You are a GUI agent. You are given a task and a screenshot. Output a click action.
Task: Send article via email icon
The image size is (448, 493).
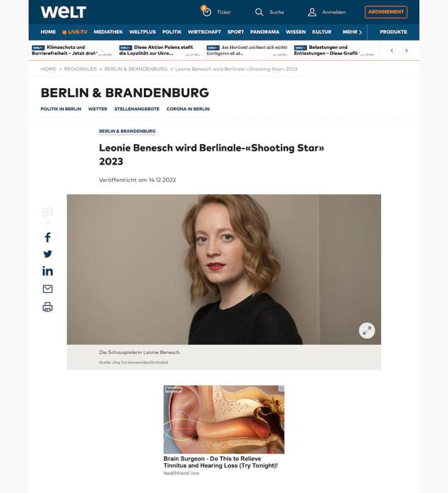coord(48,288)
